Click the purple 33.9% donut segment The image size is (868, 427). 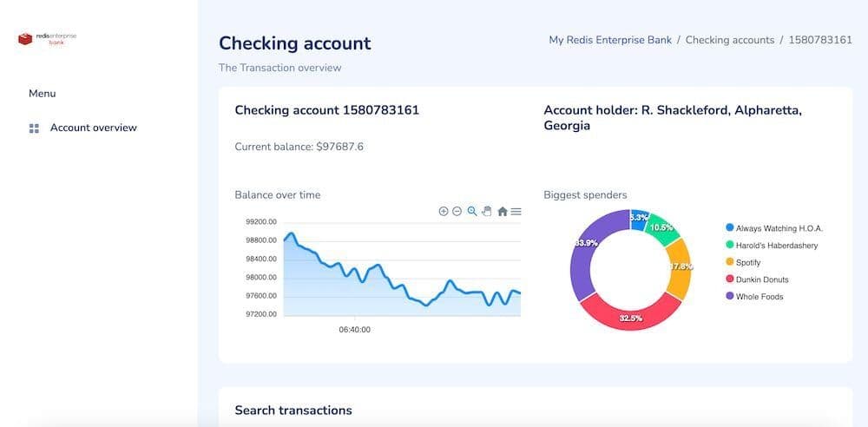point(584,259)
